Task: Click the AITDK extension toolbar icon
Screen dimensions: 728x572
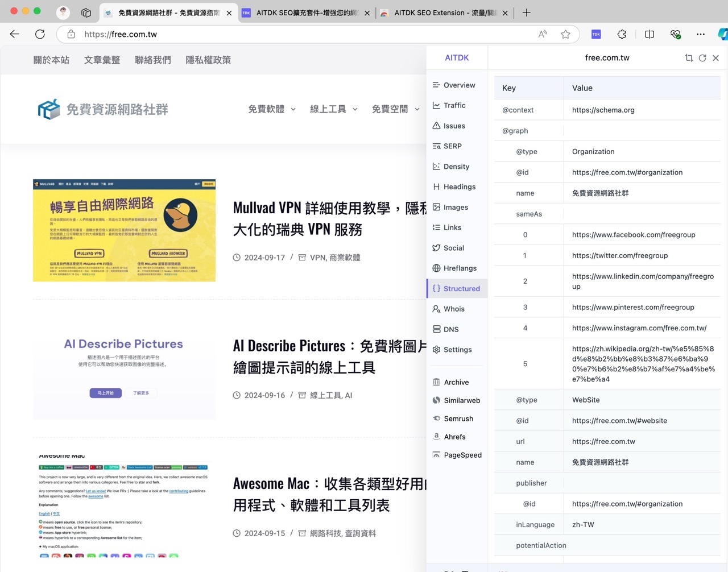Action: point(596,34)
